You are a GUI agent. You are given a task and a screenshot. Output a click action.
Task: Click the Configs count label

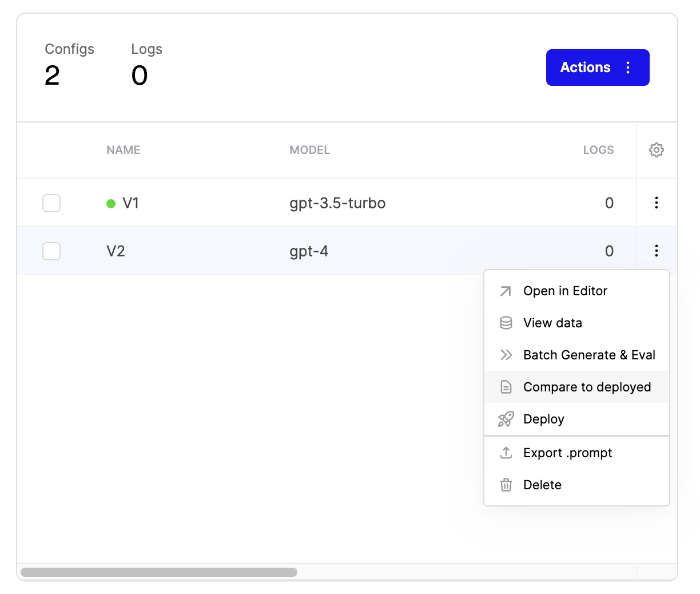(x=70, y=49)
